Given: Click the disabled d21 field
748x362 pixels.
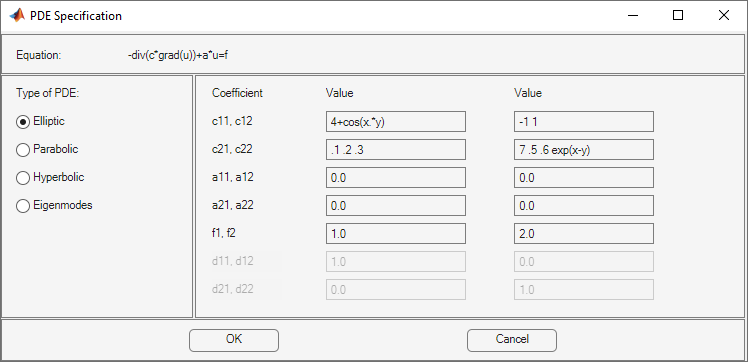Looking at the screenshot, I should click(x=396, y=290).
